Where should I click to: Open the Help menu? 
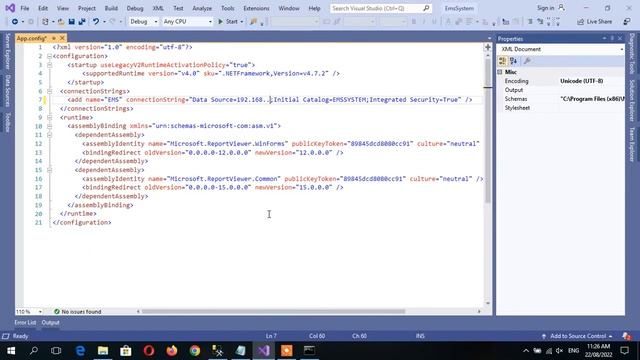coord(314,8)
